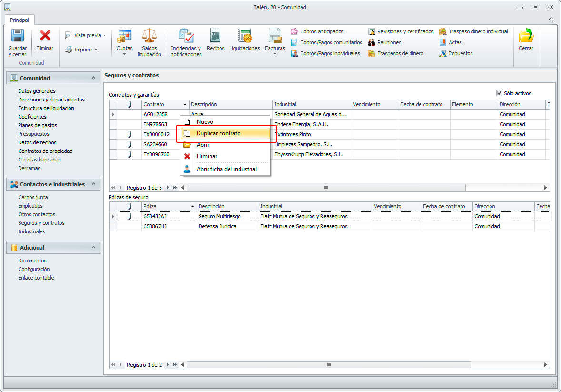Image resolution: width=561 pixels, height=392 pixels.
Task: Open Cobros anticipados piggy bank item
Action: pos(317,31)
